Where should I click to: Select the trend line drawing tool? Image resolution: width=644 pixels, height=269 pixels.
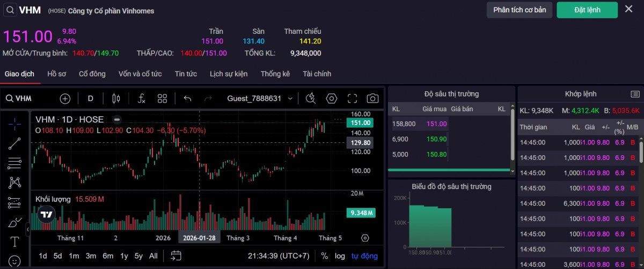pos(14,143)
